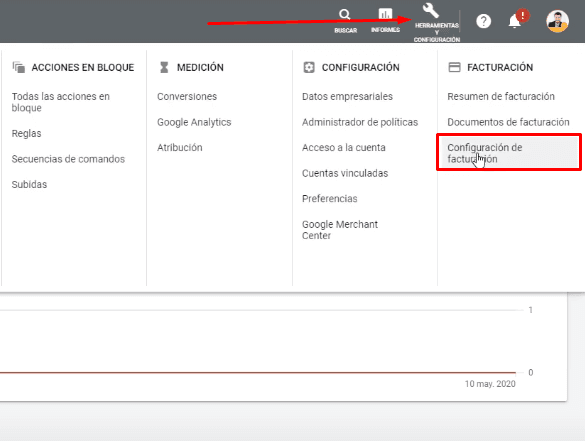This screenshot has width=585, height=441.
Task: Click the MEDICIÓN heading text
Action: [200, 68]
